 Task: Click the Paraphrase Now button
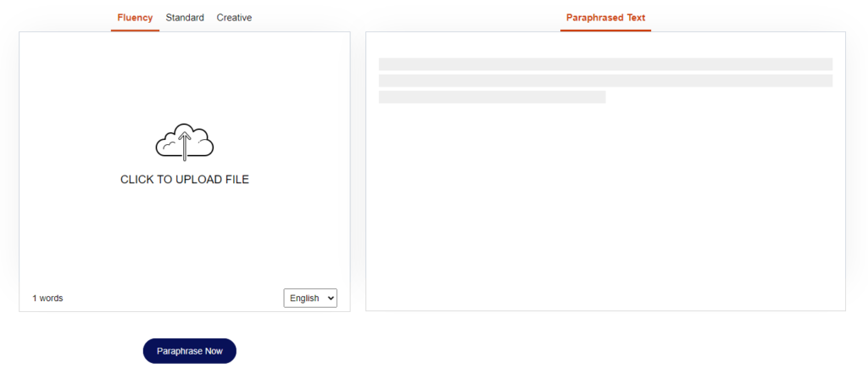click(x=190, y=351)
